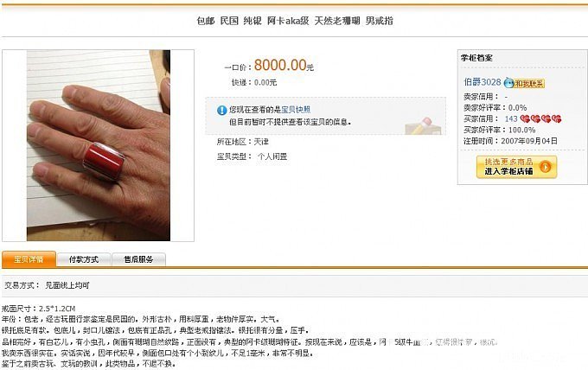Click the 8000.00 price text
588x370 pixels.
(x=280, y=65)
